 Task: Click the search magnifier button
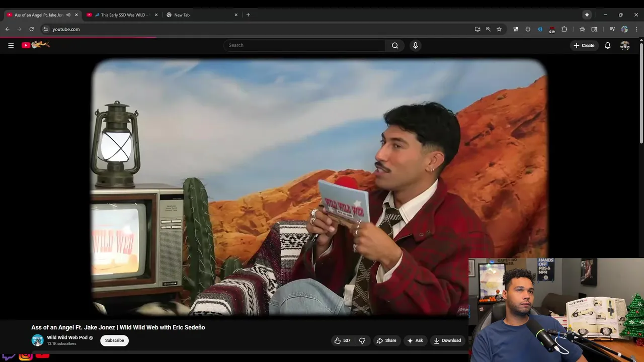coord(395,45)
